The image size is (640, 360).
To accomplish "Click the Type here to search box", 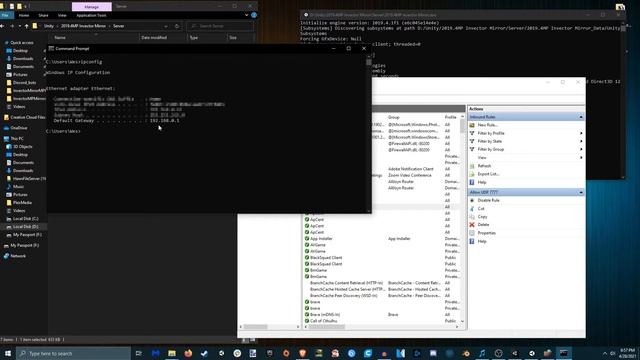I will pos(73,353).
